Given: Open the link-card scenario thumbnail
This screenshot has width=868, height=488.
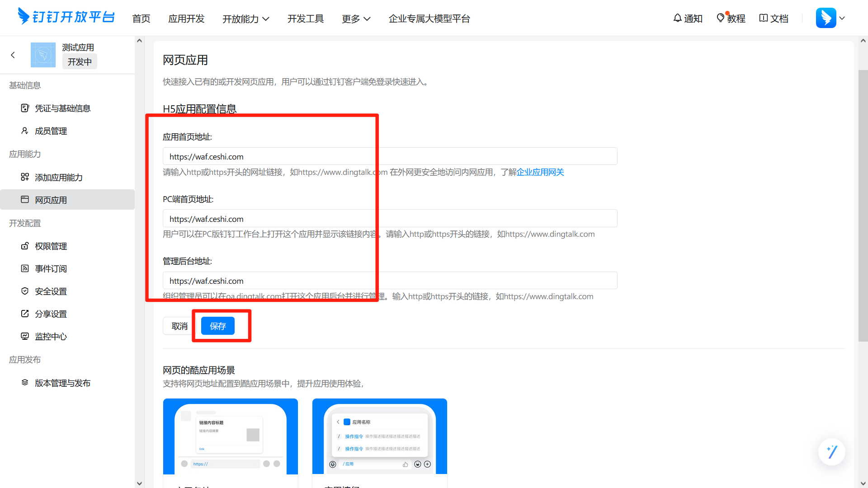Looking at the screenshot, I should [x=231, y=436].
